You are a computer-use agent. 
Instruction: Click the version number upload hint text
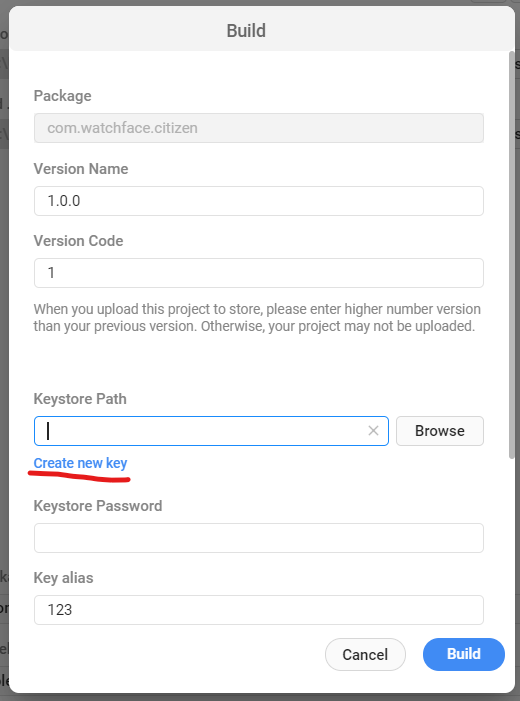tap(257, 317)
